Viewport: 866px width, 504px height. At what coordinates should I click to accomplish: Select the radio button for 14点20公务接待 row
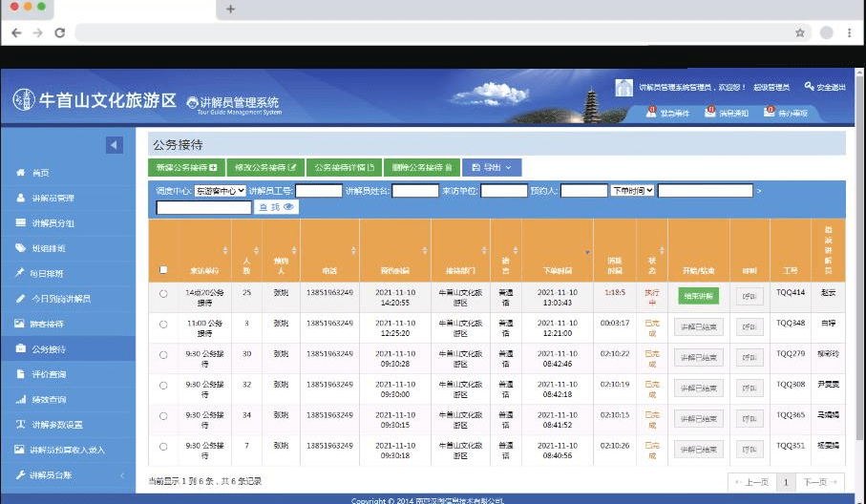(163, 294)
